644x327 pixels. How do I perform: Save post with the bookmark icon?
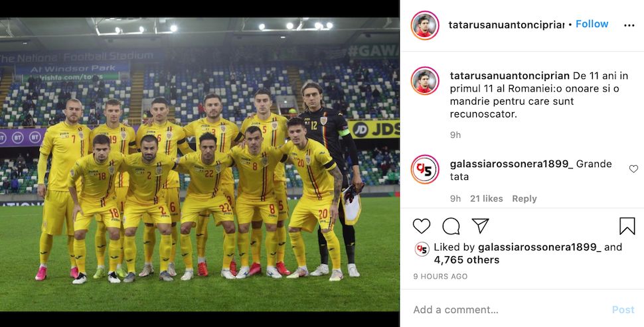click(627, 226)
